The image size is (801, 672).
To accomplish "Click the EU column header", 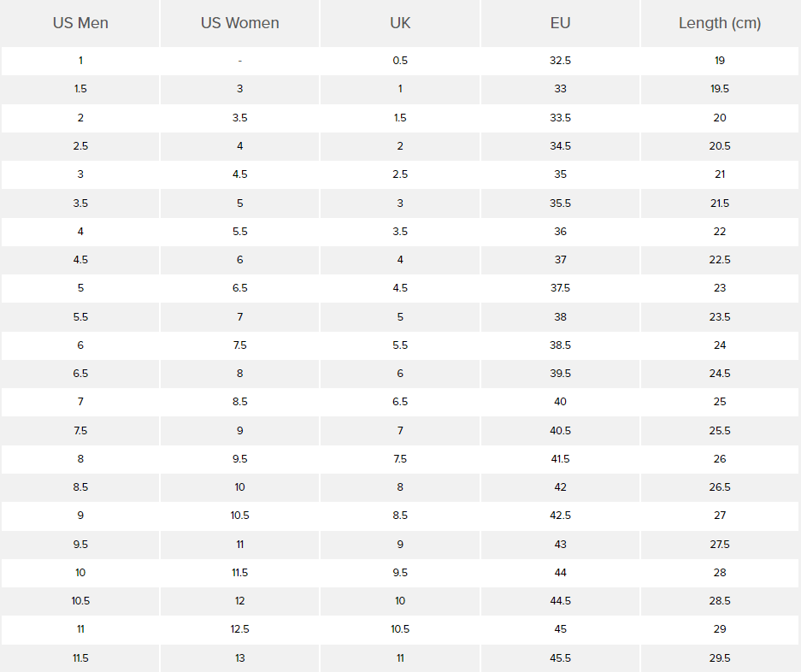I will (560, 23).
